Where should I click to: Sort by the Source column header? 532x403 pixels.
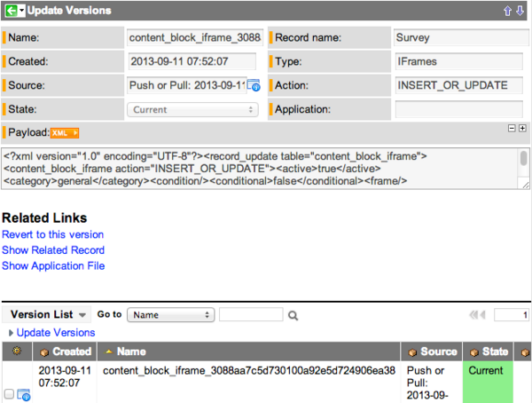tap(439, 352)
